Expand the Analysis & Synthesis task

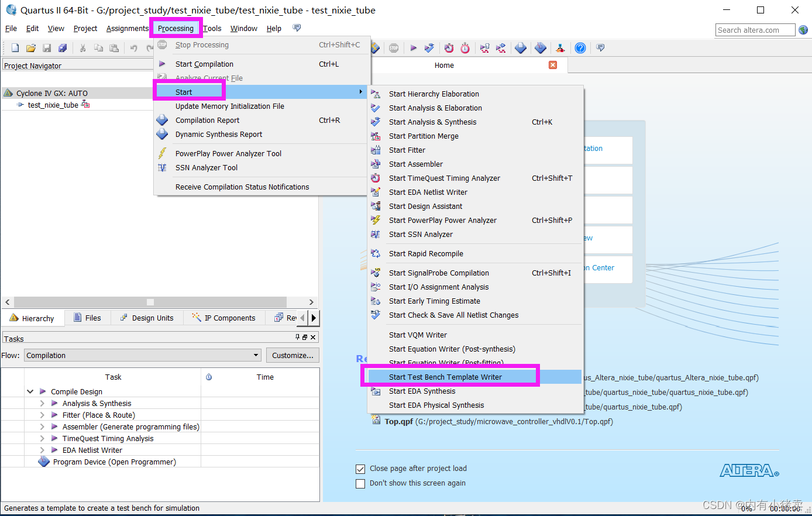click(42, 403)
